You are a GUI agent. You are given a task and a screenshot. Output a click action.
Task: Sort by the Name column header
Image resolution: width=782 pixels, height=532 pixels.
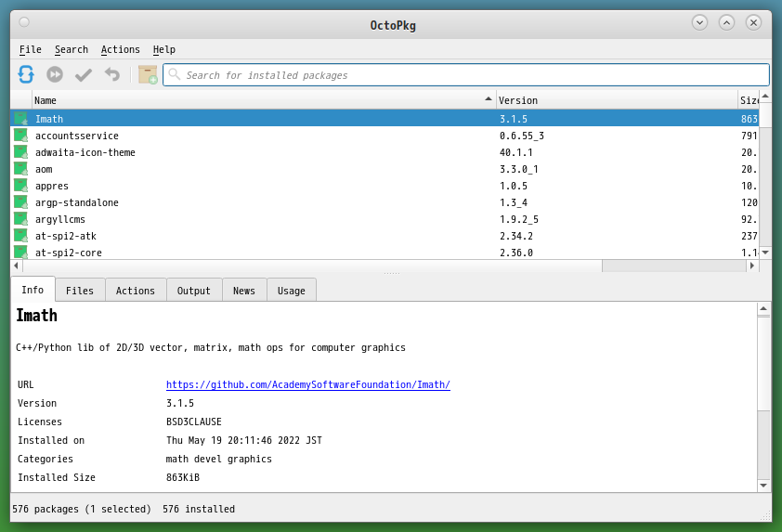click(264, 100)
